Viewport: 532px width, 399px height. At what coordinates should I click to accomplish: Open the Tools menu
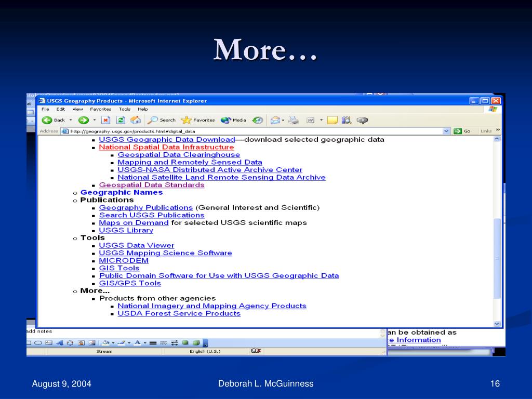[x=125, y=109]
